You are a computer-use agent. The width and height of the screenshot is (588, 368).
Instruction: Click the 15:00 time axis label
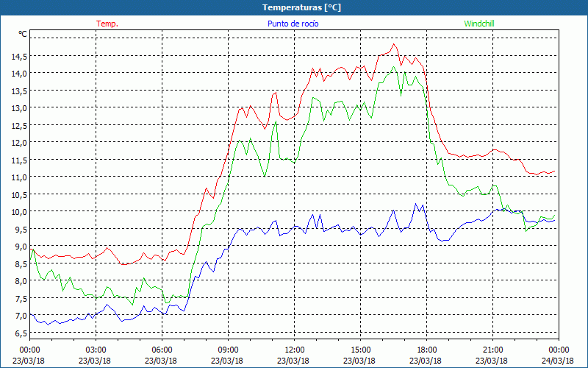pos(361,350)
